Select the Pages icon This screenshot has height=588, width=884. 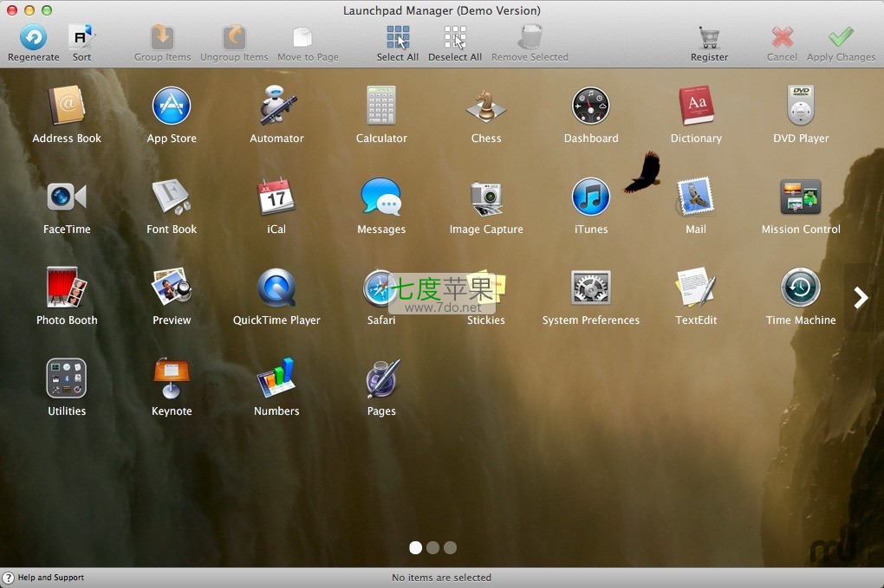(382, 378)
